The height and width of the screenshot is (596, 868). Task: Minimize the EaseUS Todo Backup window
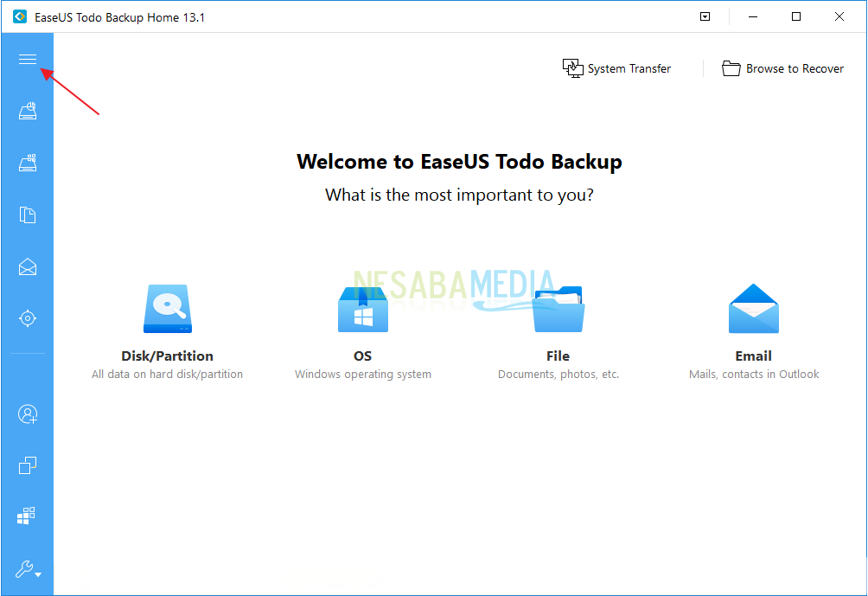(x=753, y=16)
